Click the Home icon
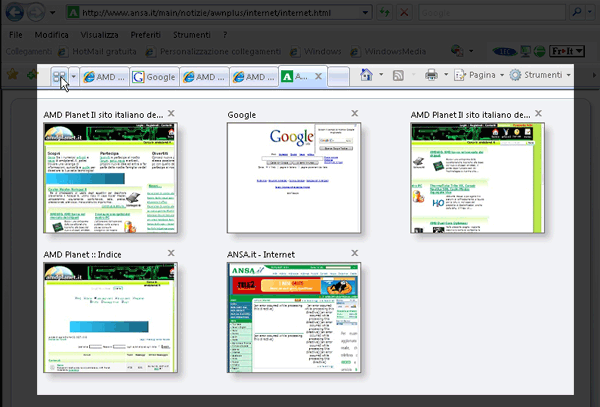The width and height of the screenshot is (600, 407). [366, 75]
